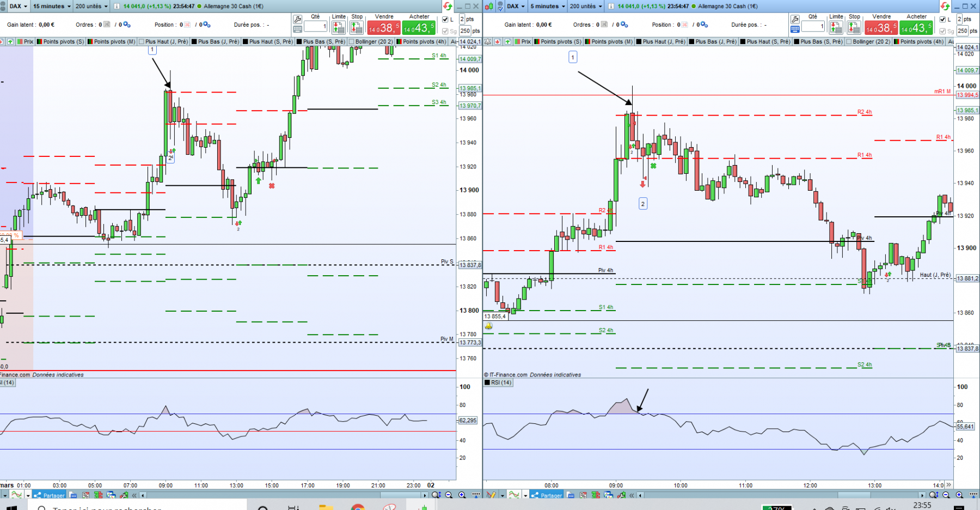Click the zoom out magnifier below the right chart
Viewport: 980px width, 510px height.
coord(946,495)
